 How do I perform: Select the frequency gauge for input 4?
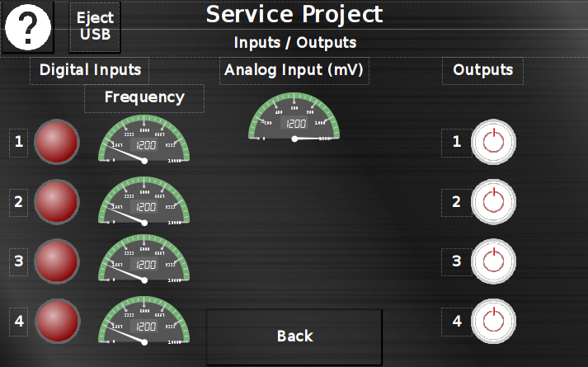[x=144, y=322]
